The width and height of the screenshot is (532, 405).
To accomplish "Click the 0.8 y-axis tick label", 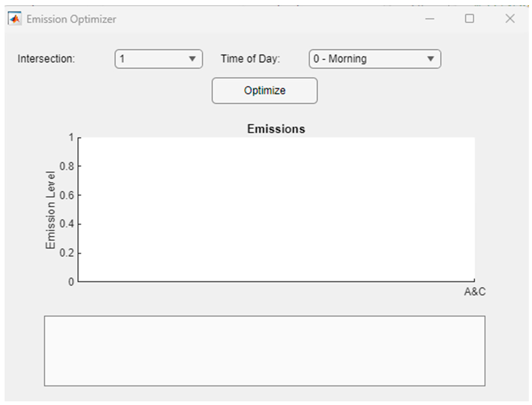I will (67, 166).
